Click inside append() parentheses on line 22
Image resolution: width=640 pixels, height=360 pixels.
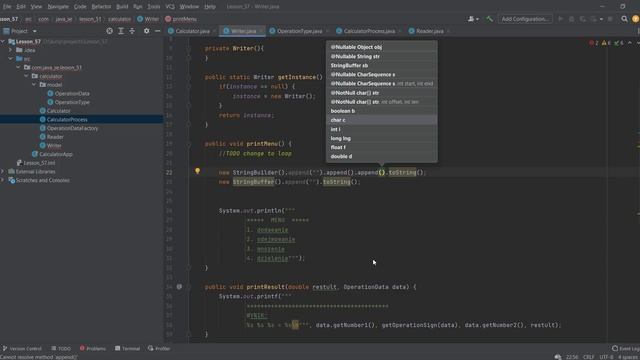pos(382,172)
